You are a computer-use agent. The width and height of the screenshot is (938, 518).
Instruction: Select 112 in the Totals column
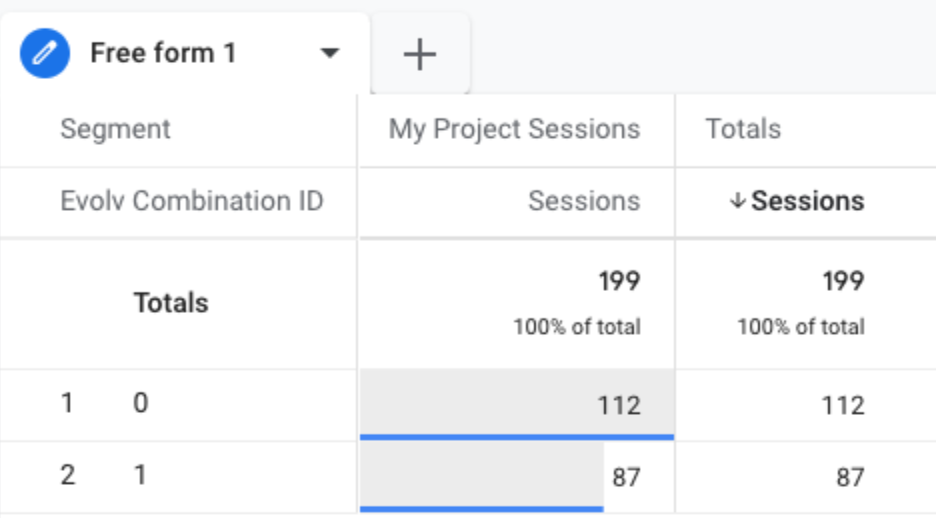[843, 405]
